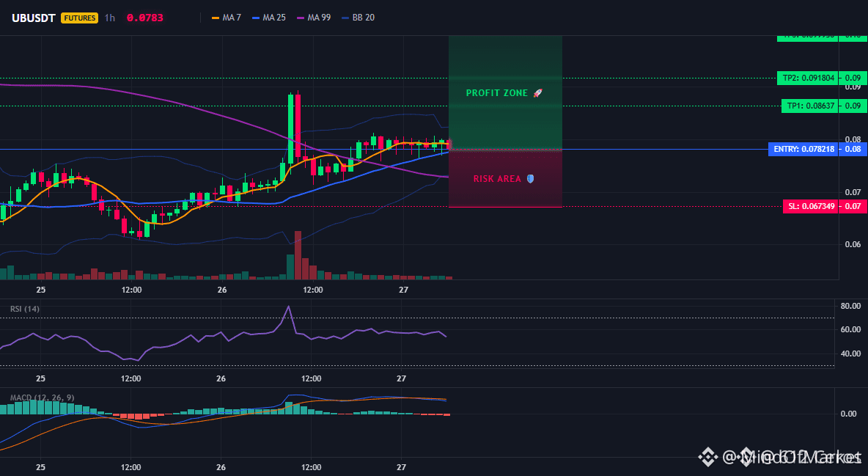The width and height of the screenshot is (868, 476).
Task: Click the 0.06 price axis label
Action: click(853, 244)
